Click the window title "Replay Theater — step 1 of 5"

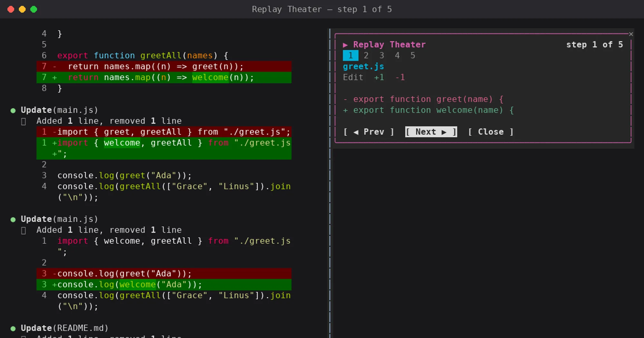pos(322,9)
